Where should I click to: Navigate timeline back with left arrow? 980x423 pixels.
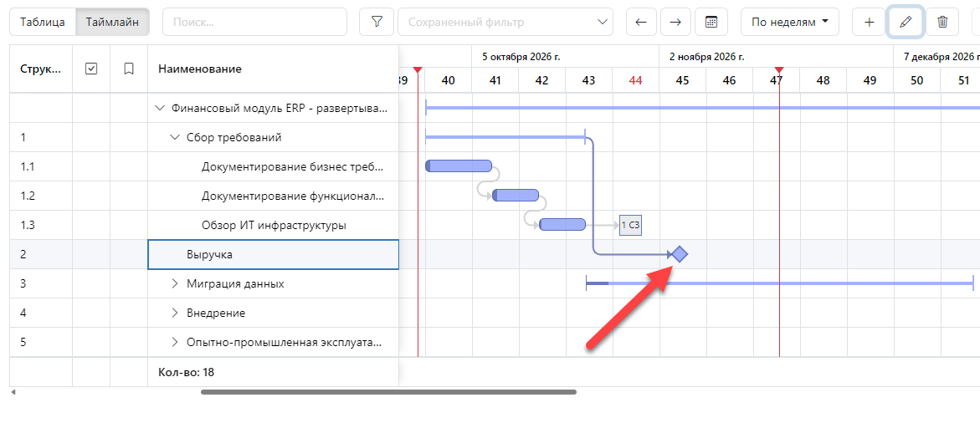coord(640,22)
